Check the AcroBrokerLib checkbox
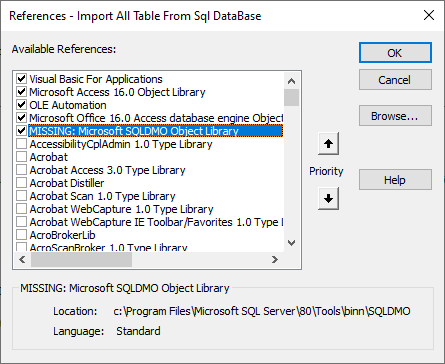445x364 pixels. click(x=21, y=235)
